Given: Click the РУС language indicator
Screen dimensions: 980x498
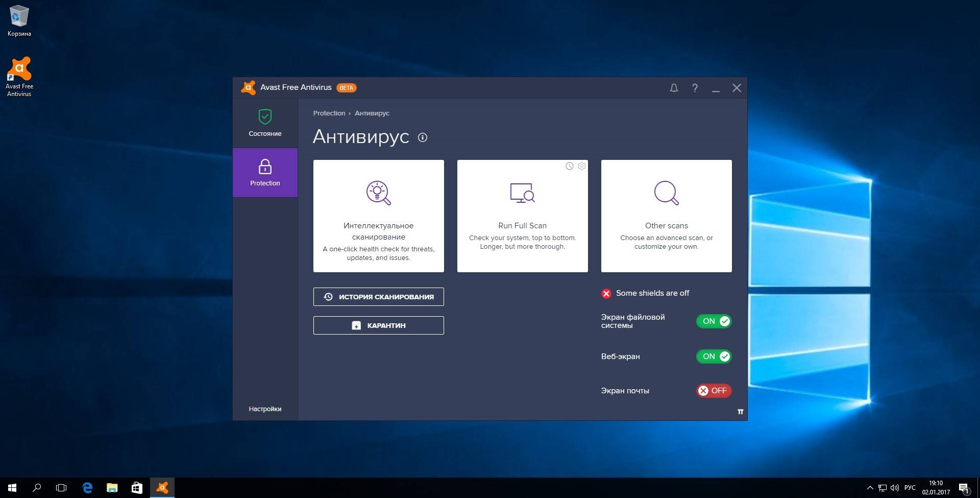Looking at the screenshot, I should (x=910, y=488).
